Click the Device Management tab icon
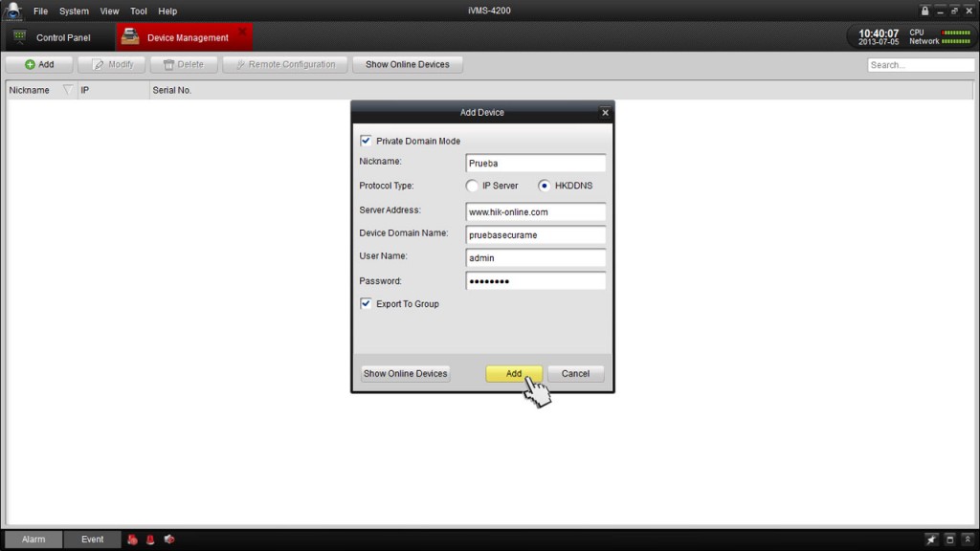Screen dimensions: 980x551 pos(130,37)
